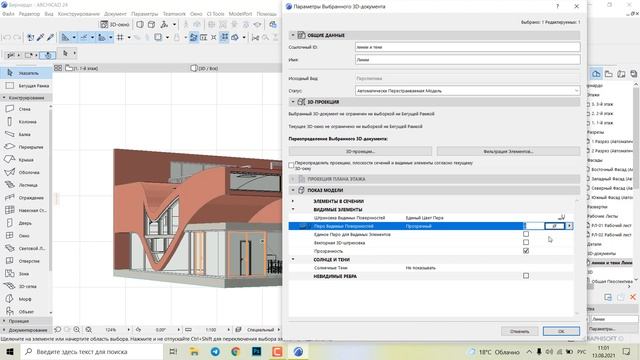Select the Навесная стена curtain wall tool
Screen dimensions: 640x360
(x=24, y=210)
